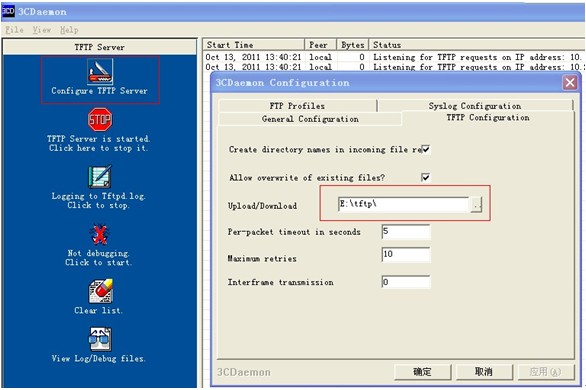This screenshot has height=390, width=586.
Task: Click the Maximum retries input field
Action: coord(406,254)
